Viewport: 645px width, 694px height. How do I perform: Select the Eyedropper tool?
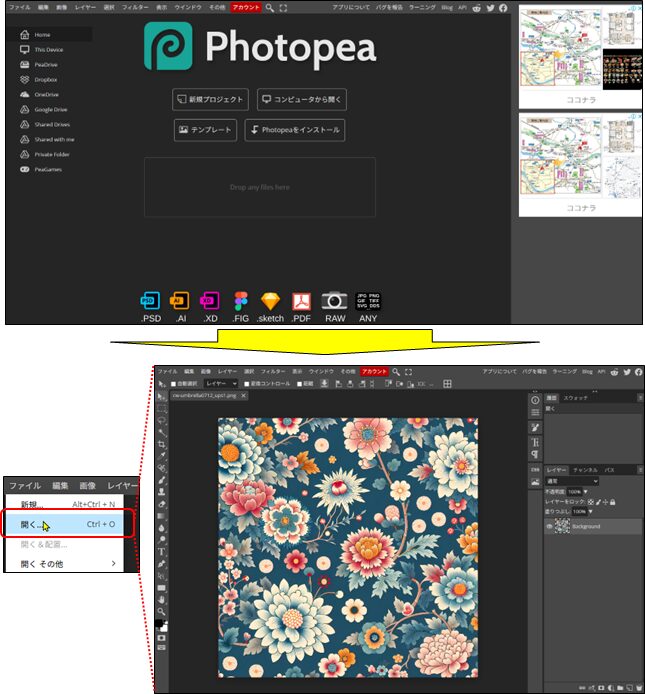(161, 456)
